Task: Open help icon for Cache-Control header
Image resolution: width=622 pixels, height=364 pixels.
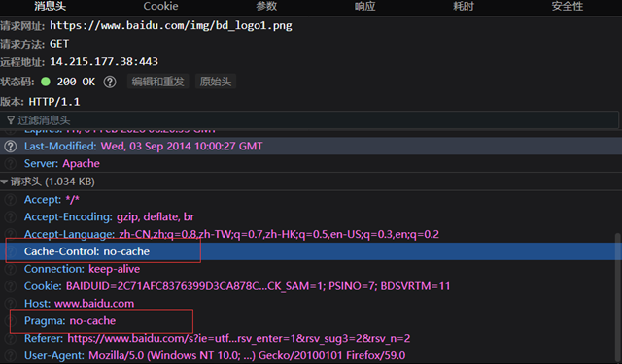Action: (11, 251)
